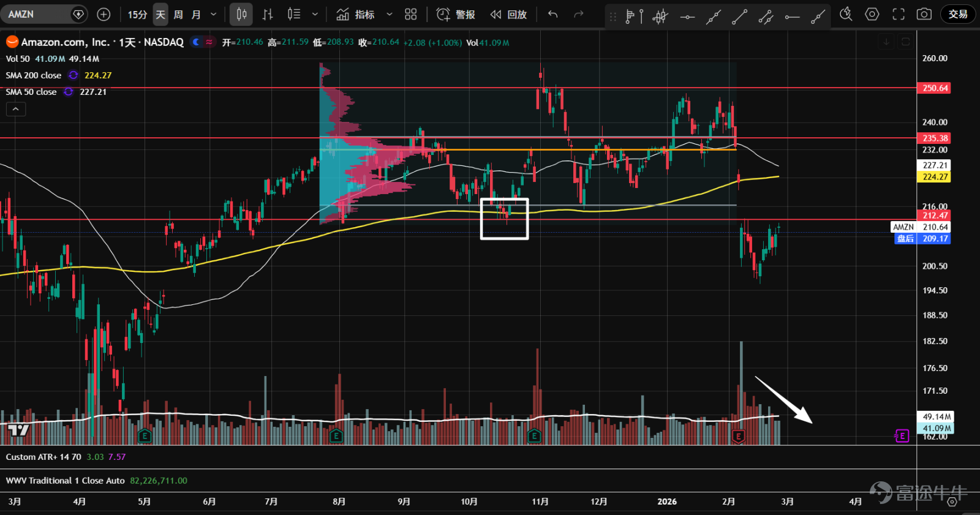
Task: Open the time axis settings gear
Action: [952, 502]
